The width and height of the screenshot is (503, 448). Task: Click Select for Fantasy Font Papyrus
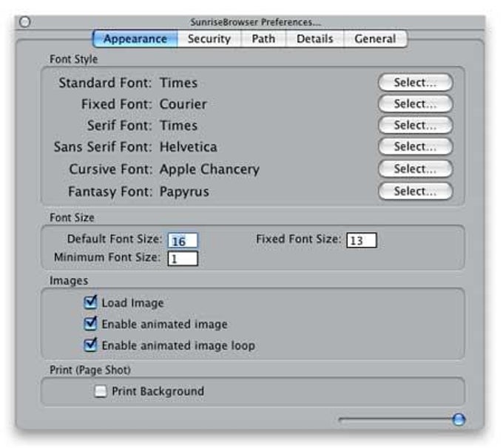(414, 191)
